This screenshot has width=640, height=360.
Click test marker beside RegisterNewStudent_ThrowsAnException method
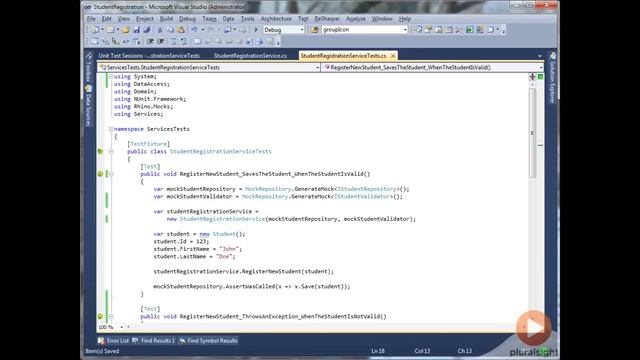point(100,316)
